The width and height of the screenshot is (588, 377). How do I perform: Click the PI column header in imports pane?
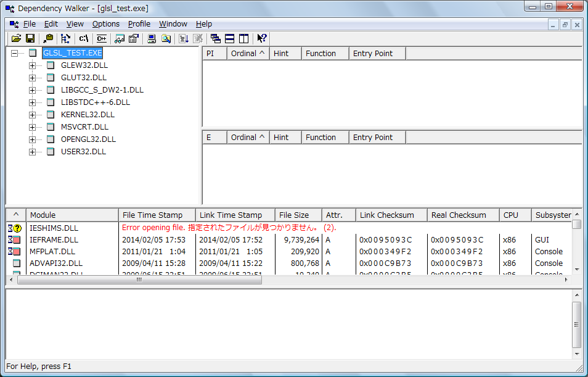click(x=214, y=54)
